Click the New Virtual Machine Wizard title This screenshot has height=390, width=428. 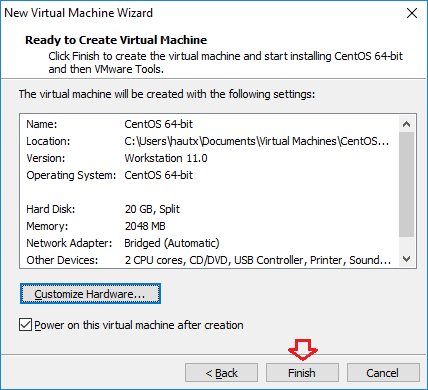(78, 13)
